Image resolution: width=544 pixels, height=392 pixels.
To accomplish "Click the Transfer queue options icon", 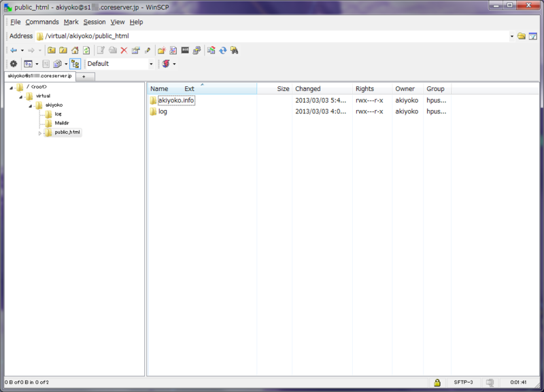I will tap(57, 64).
